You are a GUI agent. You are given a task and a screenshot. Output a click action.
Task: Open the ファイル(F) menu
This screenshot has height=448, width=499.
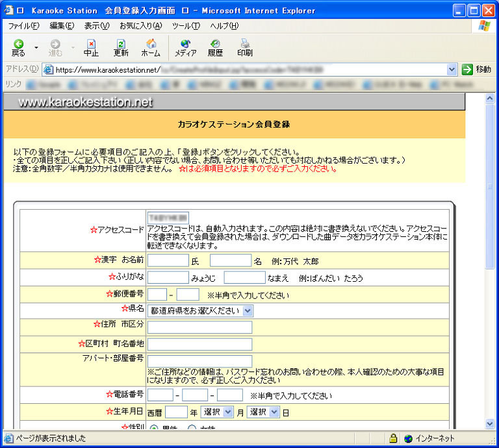(x=23, y=26)
